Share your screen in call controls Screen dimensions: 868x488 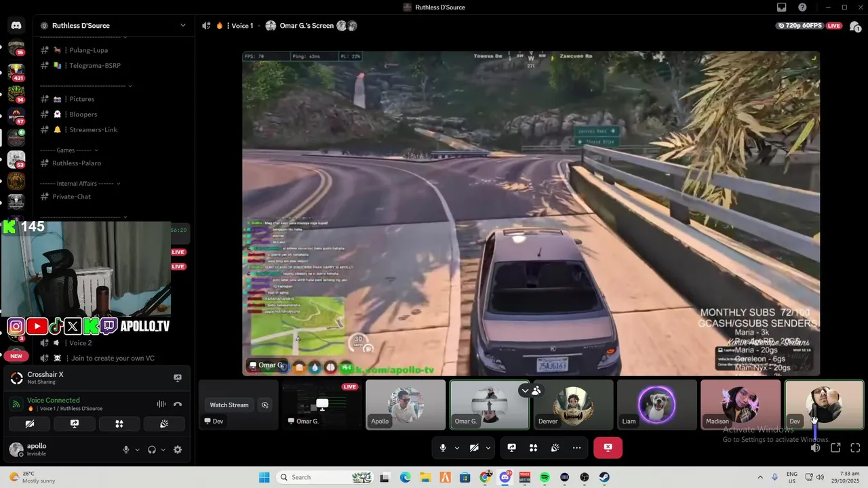[512, 447]
